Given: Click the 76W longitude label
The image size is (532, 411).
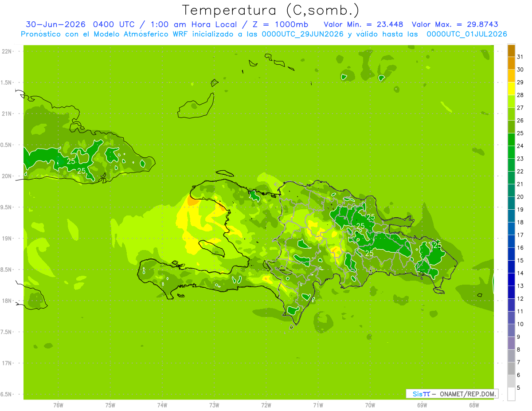Looking at the screenshot, I should [x=58, y=405].
